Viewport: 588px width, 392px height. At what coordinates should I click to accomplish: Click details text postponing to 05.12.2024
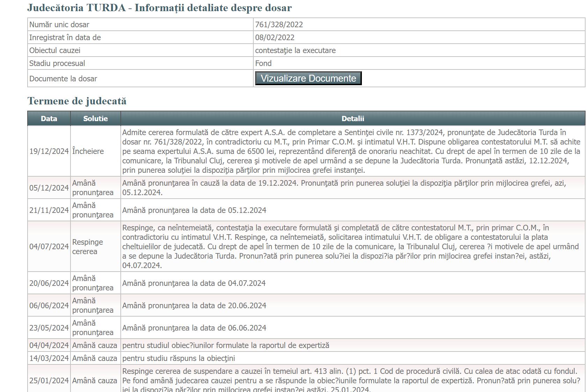pos(194,210)
